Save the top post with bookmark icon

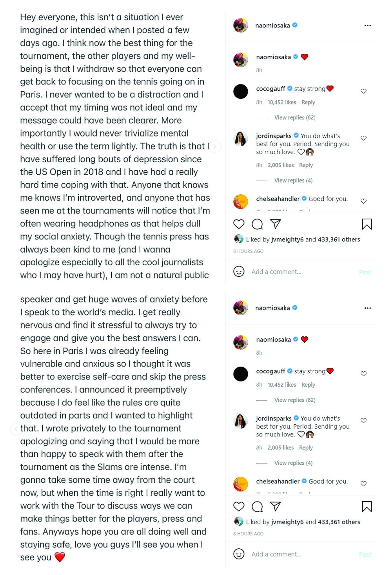click(367, 224)
